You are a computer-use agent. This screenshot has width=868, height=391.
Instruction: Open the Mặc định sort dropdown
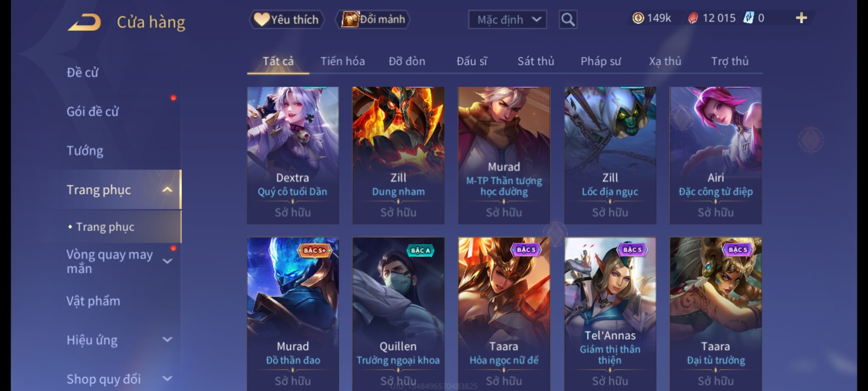click(507, 20)
